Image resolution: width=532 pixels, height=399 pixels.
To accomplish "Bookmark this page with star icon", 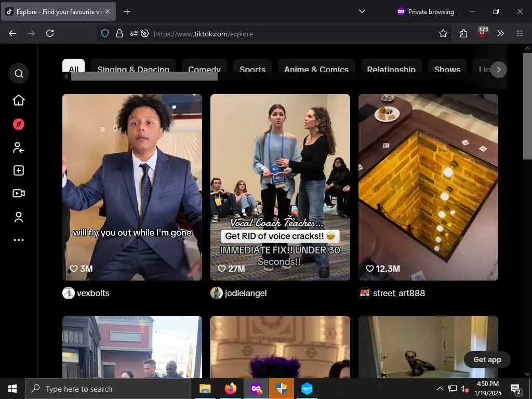I will pyautogui.click(x=443, y=33).
